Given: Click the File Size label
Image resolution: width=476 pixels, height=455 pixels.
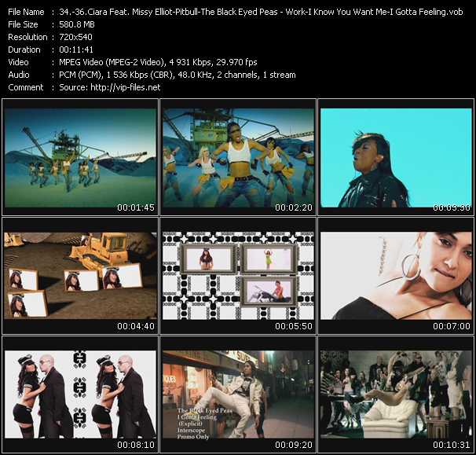Looking at the screenshot, I should tap(23, 24).
